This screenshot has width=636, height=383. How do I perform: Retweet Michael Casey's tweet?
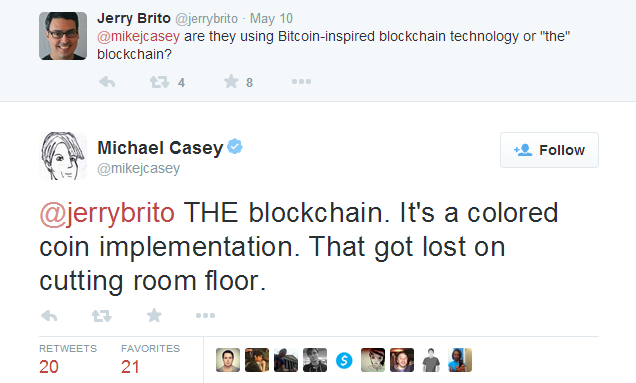tap(101, 316)
